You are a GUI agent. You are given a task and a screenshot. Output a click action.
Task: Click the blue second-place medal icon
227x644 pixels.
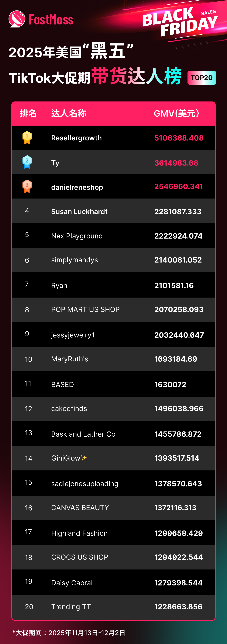27,162
